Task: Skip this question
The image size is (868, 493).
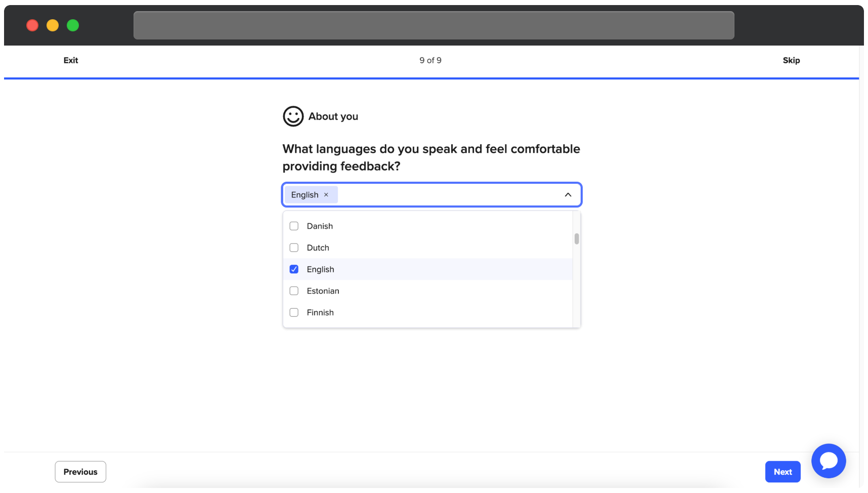Action: click(x=791, y=60)
